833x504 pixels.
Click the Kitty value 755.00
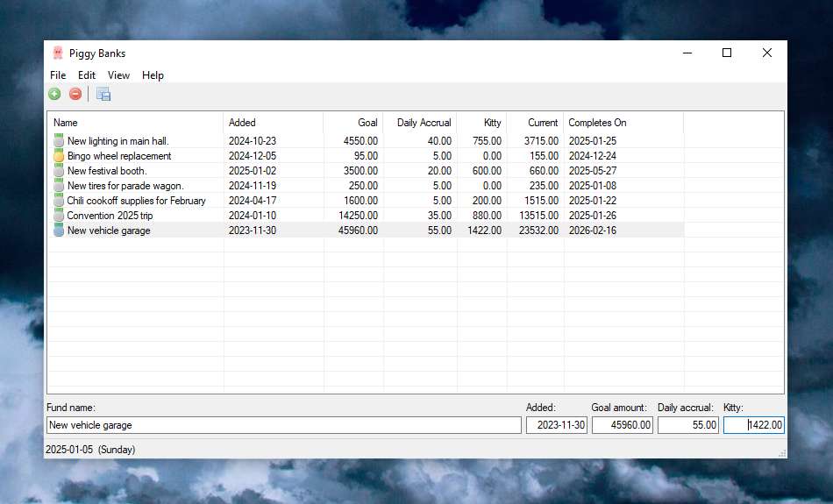[x=487, y=141]
